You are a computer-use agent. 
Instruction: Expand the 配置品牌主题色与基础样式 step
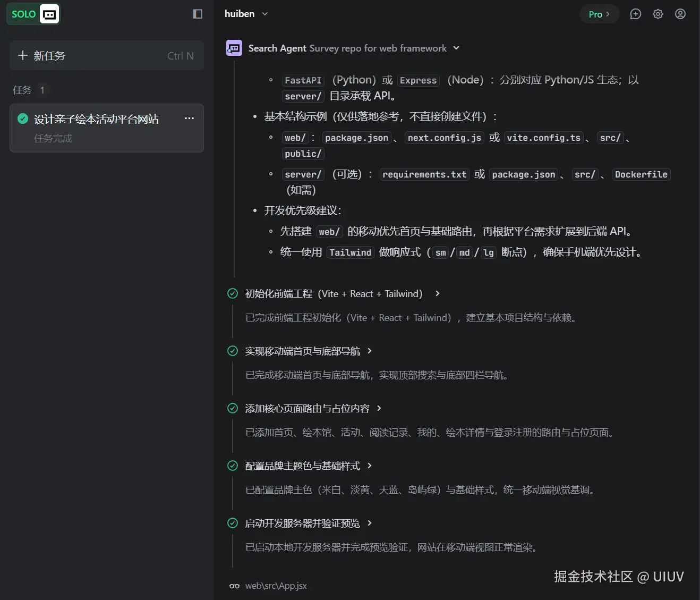pyautogui.click(x=370, y=466)
